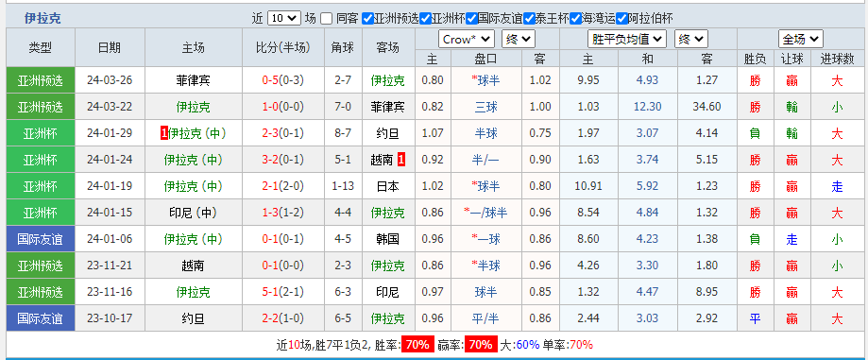Screen dimensions: 868x360
Task: Click handicap *球半 in 24-03-26 row
Action: 486,80
